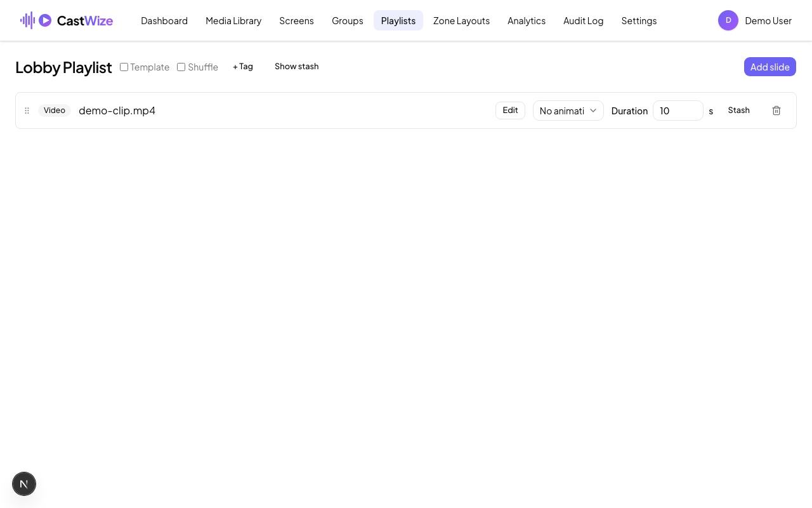Open the Media Library page
812x508 pixels.
(233, 20)
